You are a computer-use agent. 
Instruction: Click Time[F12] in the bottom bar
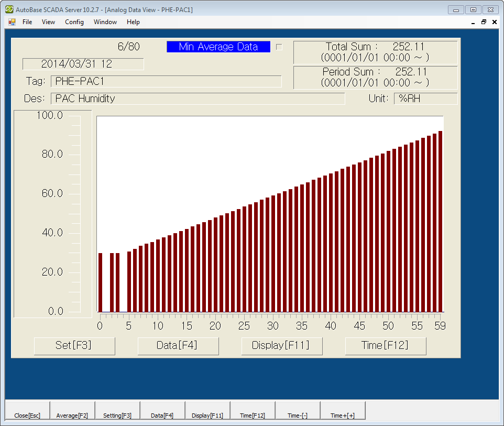(253, 411)
